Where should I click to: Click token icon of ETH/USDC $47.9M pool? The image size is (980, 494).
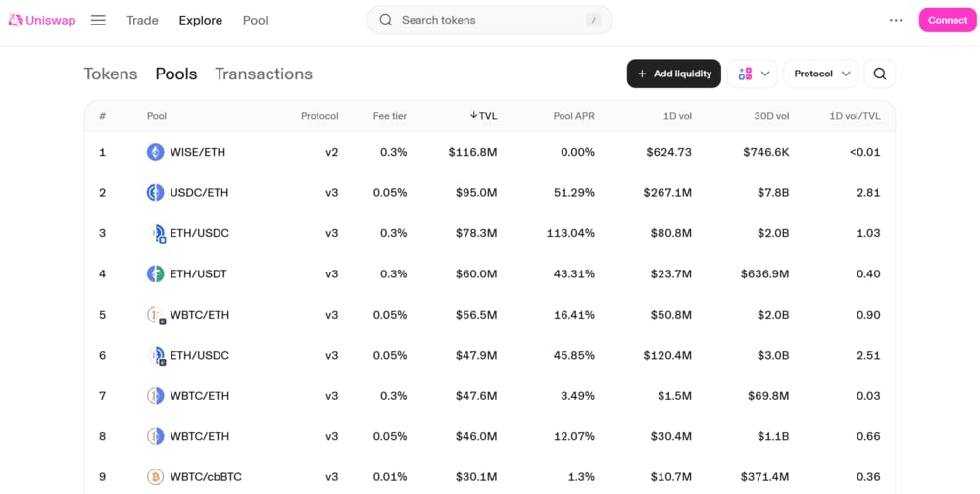pos(156,355)
